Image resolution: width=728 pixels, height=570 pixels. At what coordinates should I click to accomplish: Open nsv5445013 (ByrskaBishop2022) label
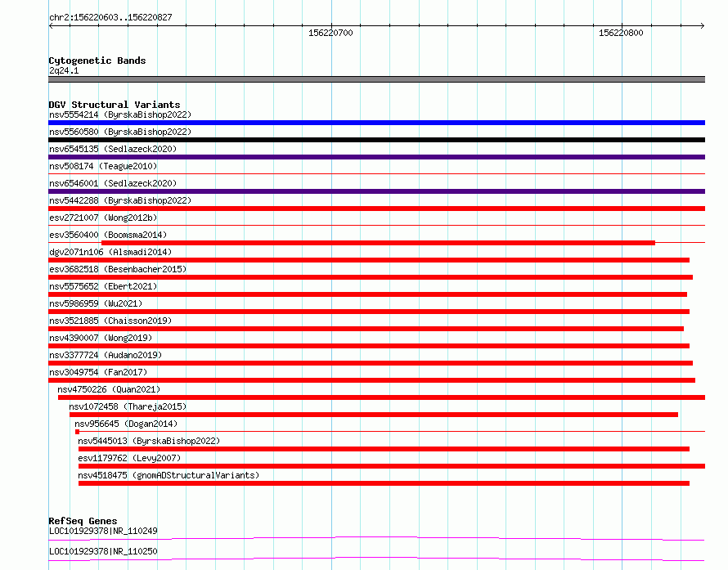(x=149, y=441)
